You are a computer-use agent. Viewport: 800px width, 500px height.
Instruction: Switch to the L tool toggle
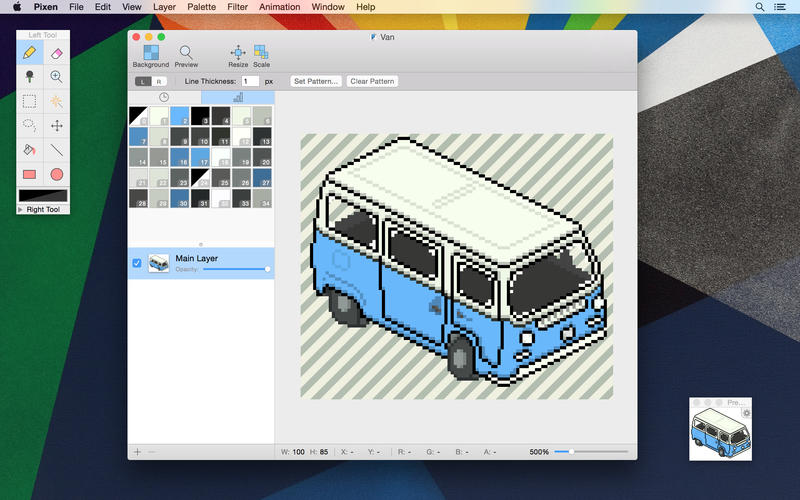(x=143, y=81)
